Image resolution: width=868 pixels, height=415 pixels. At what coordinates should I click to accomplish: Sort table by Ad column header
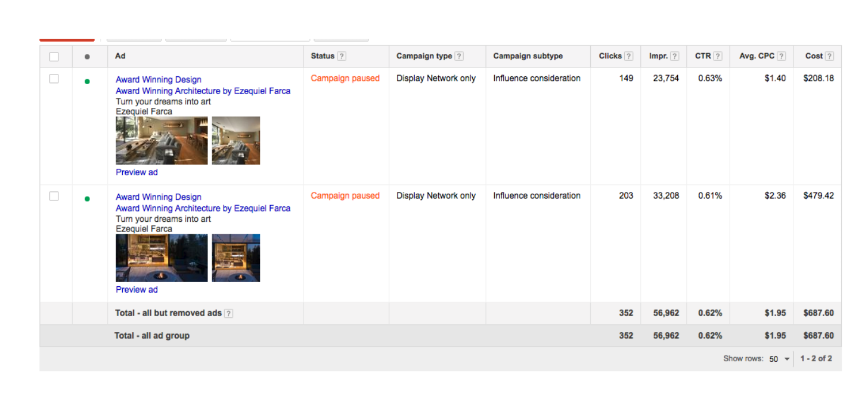[x=120, y=56]
